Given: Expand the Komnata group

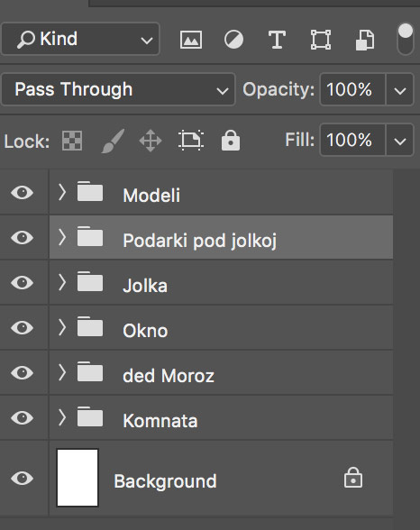Looking at the screenshot, I should click(x=62, y=417).
